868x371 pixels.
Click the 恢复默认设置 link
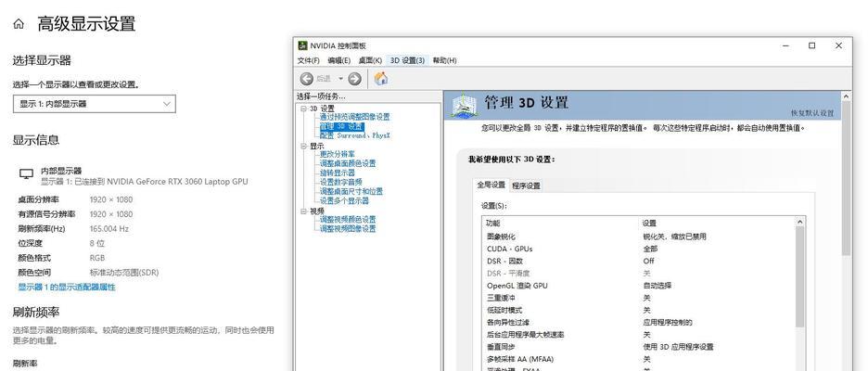812,113
